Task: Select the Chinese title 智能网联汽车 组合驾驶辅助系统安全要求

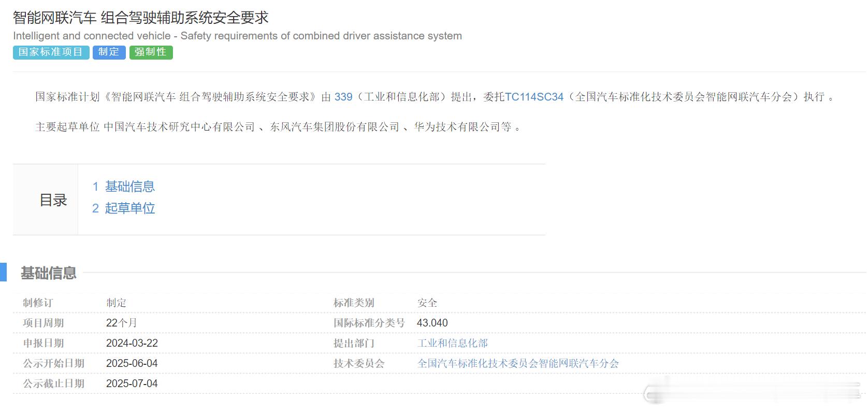Action: (x=141, y=18)
